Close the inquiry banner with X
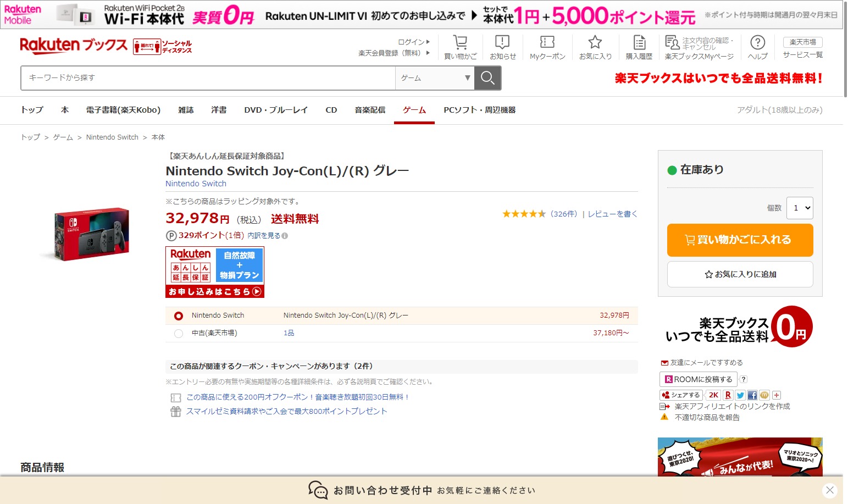Viewport: 848px width, 504px height. (x=830, y=490)
